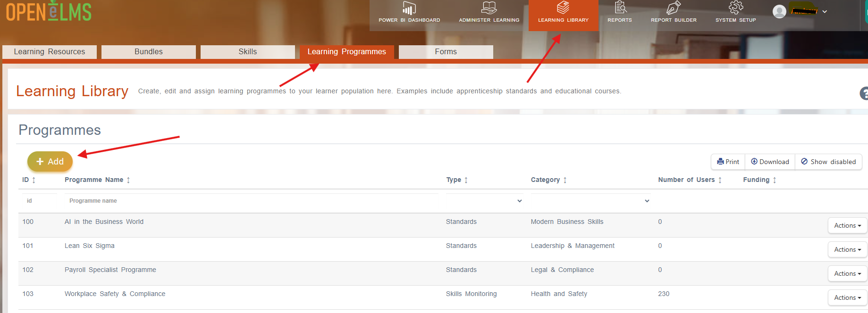Switch to the Skills tab
Image resolution: width=868 pixels, height=313 pixels.
(x=248, y=52)
